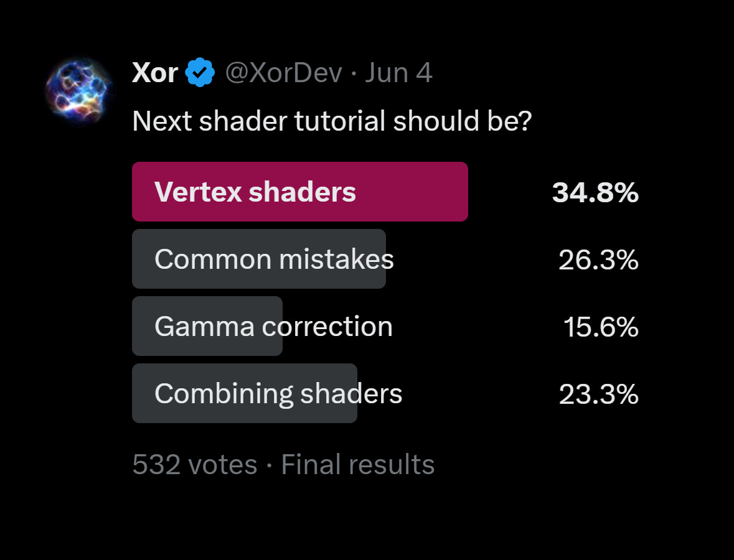Click the Final results label
This screenshot has height=560, width=734.
pos(357,464)
